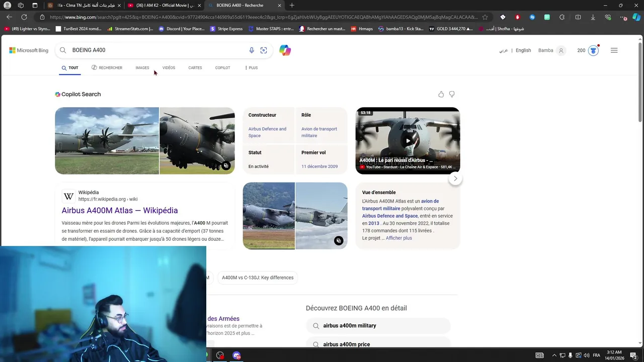The height and width of the screenshot is (362, 644).
Task: Open Airbus A400M Atlas Wikipédia link
Action: point(120,211)
